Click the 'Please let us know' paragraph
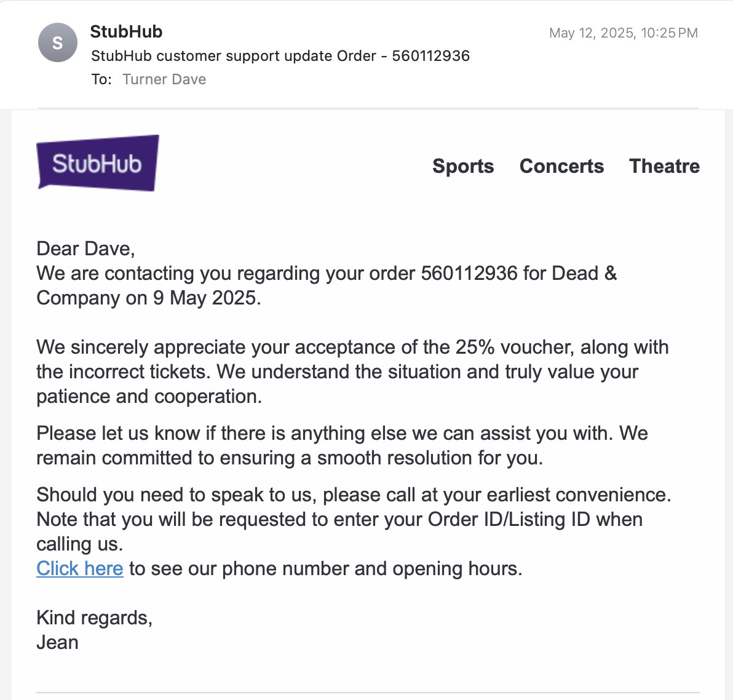The width and height of the screenshot is (733, 700). click(342, 445)
